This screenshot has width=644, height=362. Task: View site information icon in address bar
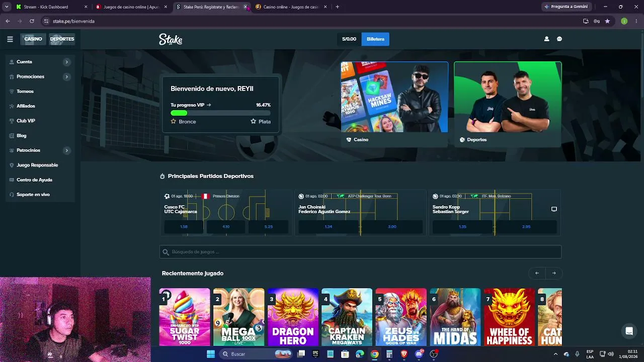coord(46,21)
